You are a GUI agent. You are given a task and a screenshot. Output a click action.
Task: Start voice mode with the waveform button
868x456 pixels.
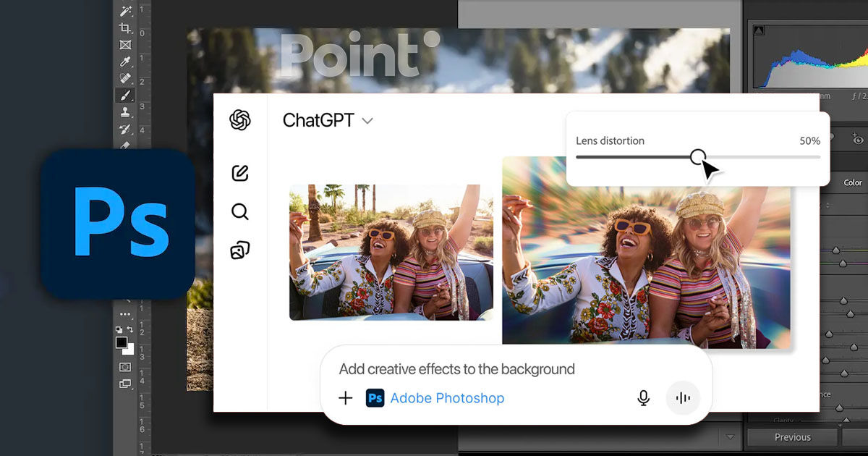pos(683,398)
